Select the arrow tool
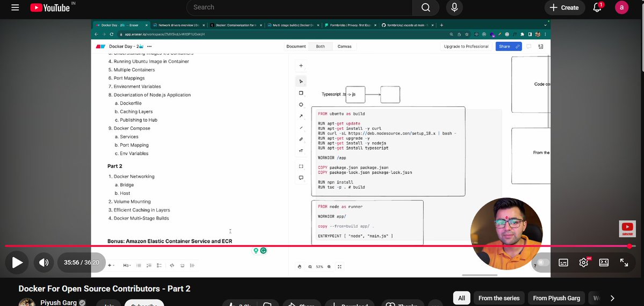The image size is (644, 306). click(x=301, y=116)
